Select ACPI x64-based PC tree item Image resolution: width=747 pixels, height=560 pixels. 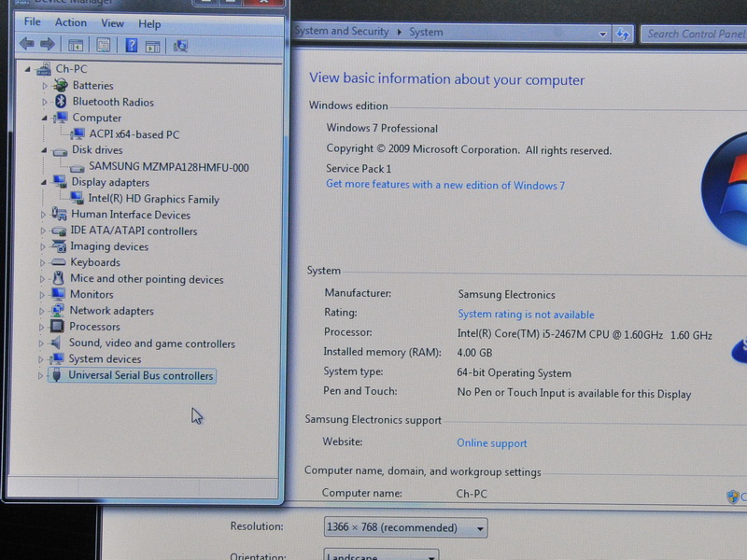click(x=134, y=134)
